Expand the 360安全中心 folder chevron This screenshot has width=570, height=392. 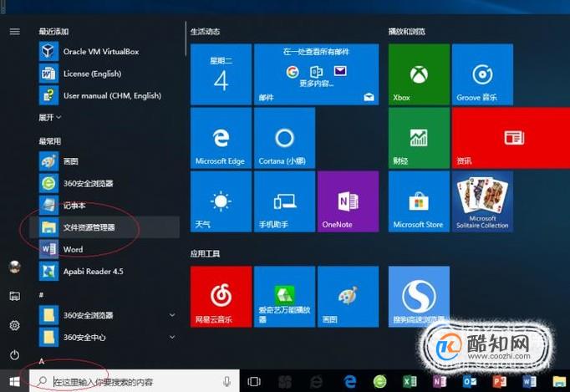pyautogui.click(x=172, y=337)
